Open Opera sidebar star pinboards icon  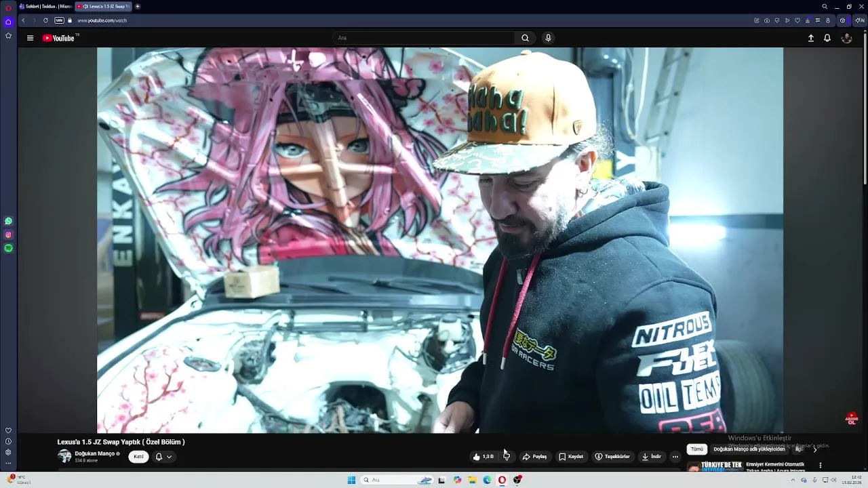tap(8, 36)
